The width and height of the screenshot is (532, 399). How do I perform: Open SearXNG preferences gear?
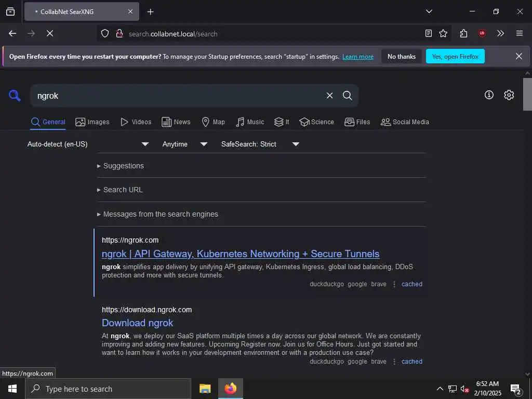(509, 95)
